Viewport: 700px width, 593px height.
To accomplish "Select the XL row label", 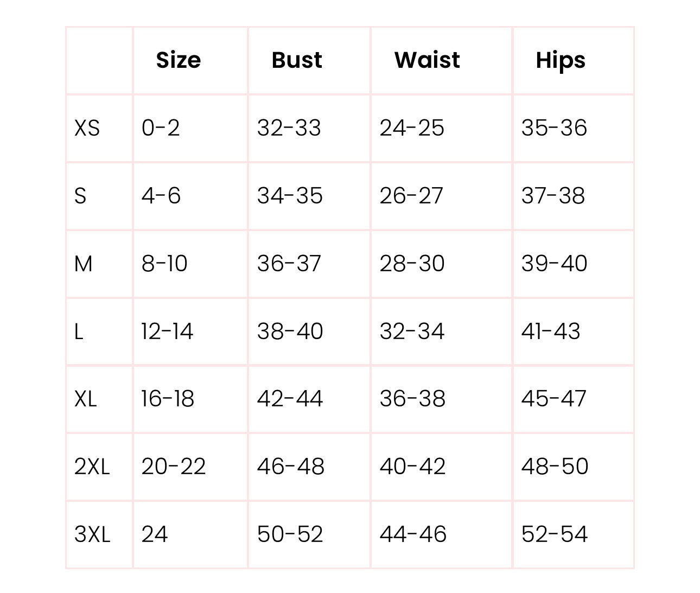I will coord(86,399).
